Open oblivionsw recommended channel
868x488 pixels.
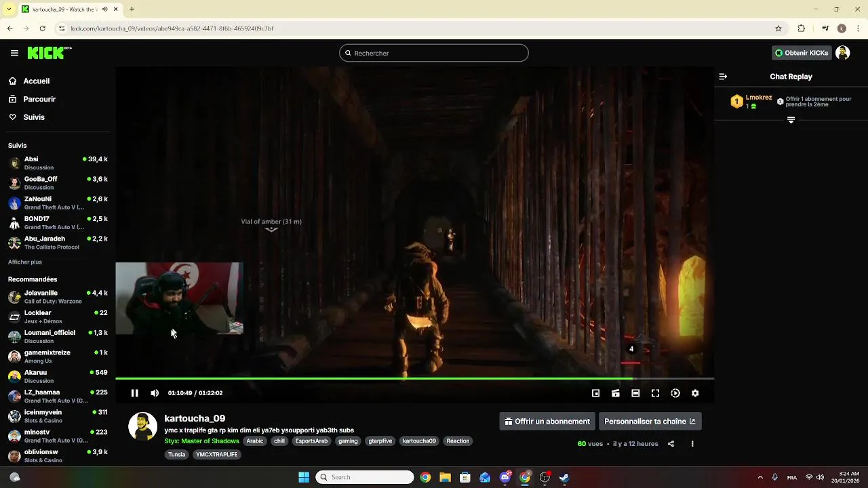click(x=58, y=455)
